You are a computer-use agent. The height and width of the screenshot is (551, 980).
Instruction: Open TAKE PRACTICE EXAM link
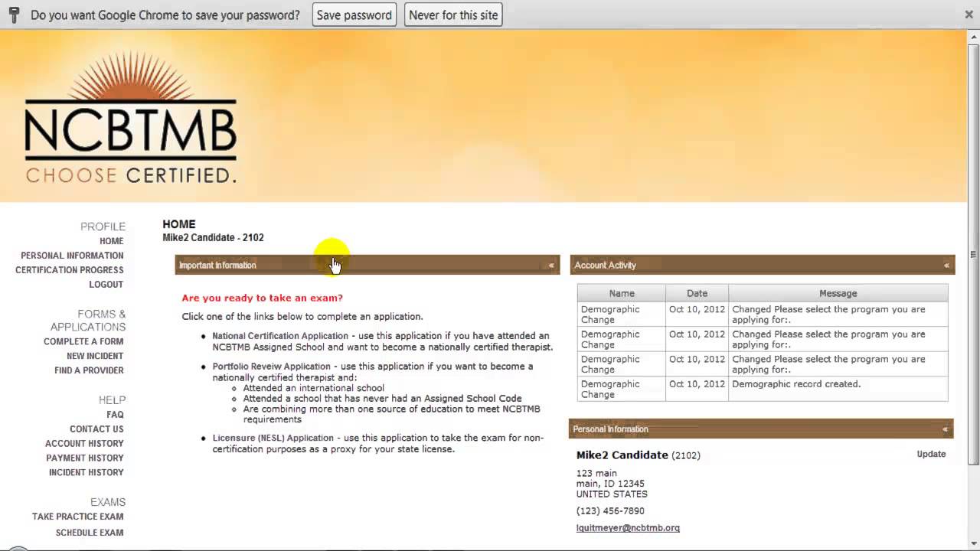[77, 517]
